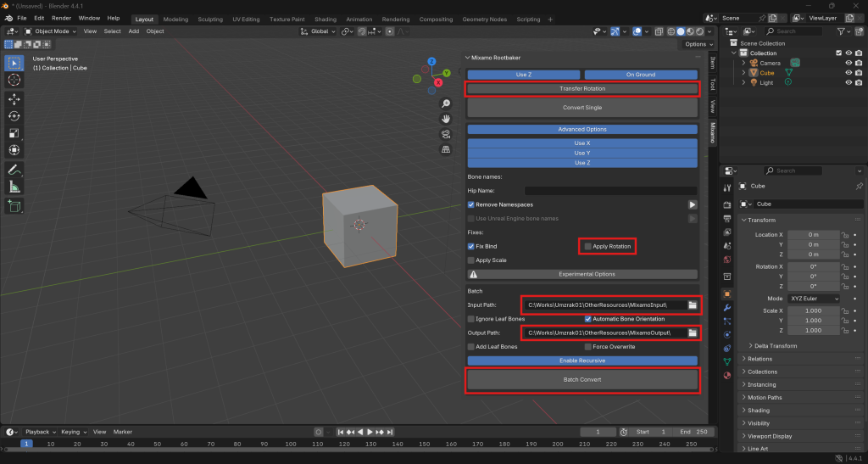Activate the Select Box tool

tap(14, 63)
